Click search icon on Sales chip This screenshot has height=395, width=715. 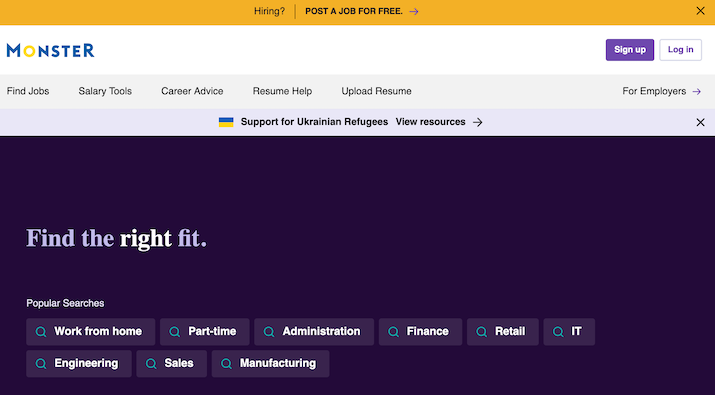[x=151, y=364]
